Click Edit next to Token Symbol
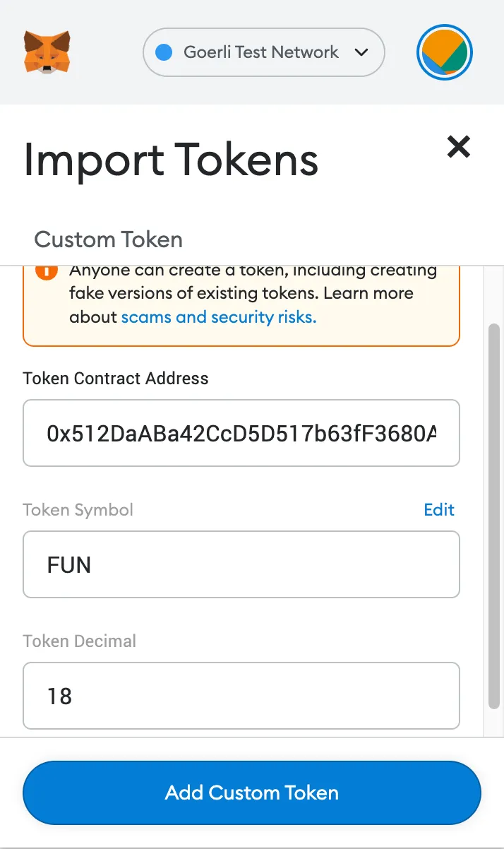 click(x=439, y=510)
